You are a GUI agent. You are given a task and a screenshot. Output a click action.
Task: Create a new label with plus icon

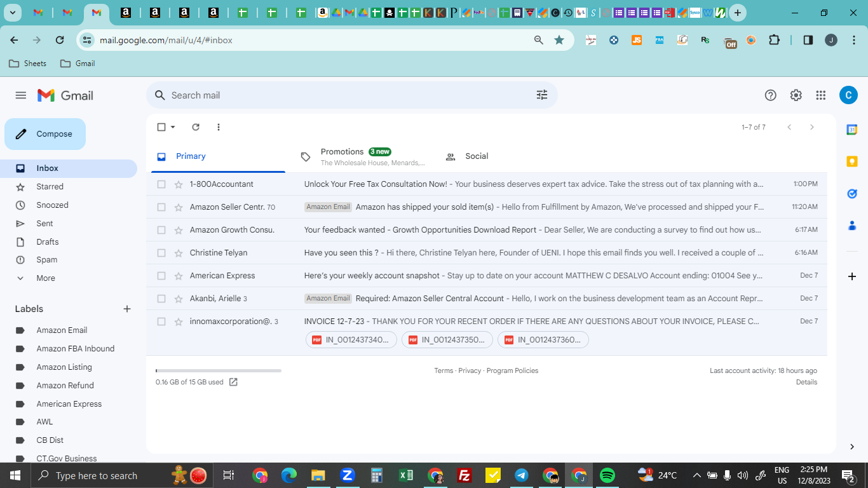[x=127, y=309]
